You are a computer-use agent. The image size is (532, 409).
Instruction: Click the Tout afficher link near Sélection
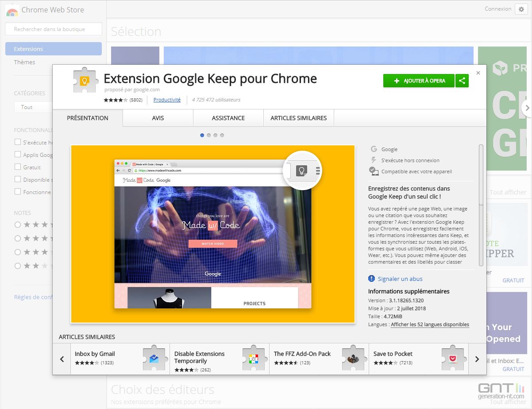(508, 192)
